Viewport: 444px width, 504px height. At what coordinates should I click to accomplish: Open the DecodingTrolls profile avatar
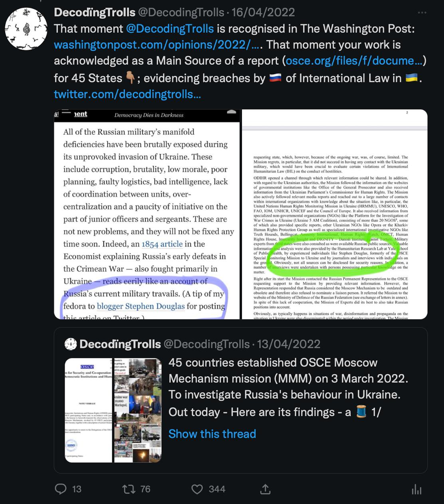26,29
